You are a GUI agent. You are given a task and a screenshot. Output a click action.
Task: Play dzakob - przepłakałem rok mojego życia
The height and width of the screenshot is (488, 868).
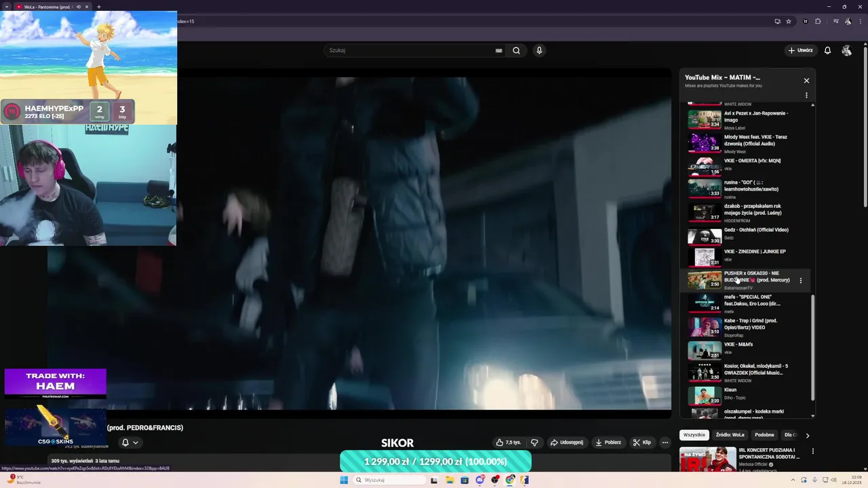pos(745,213)
